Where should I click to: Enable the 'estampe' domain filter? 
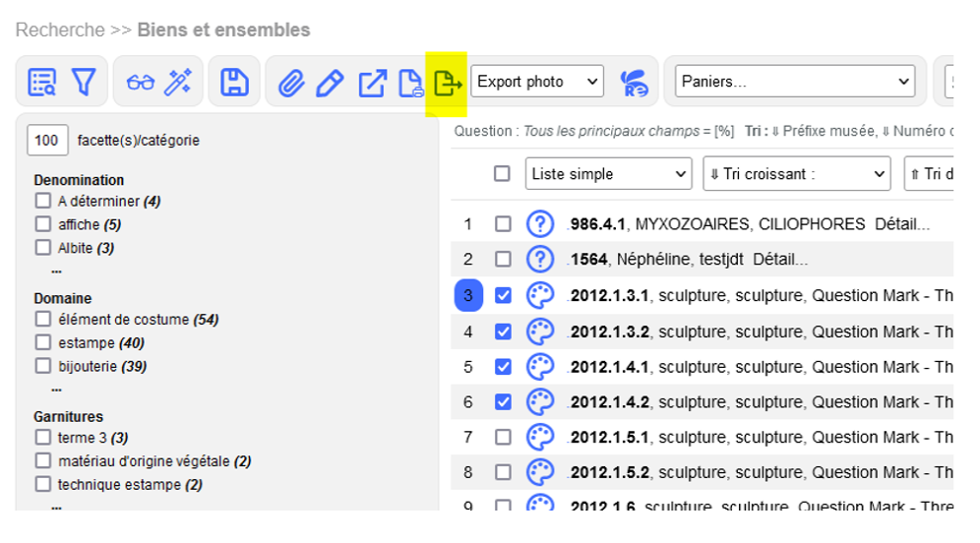pos(43,342)
